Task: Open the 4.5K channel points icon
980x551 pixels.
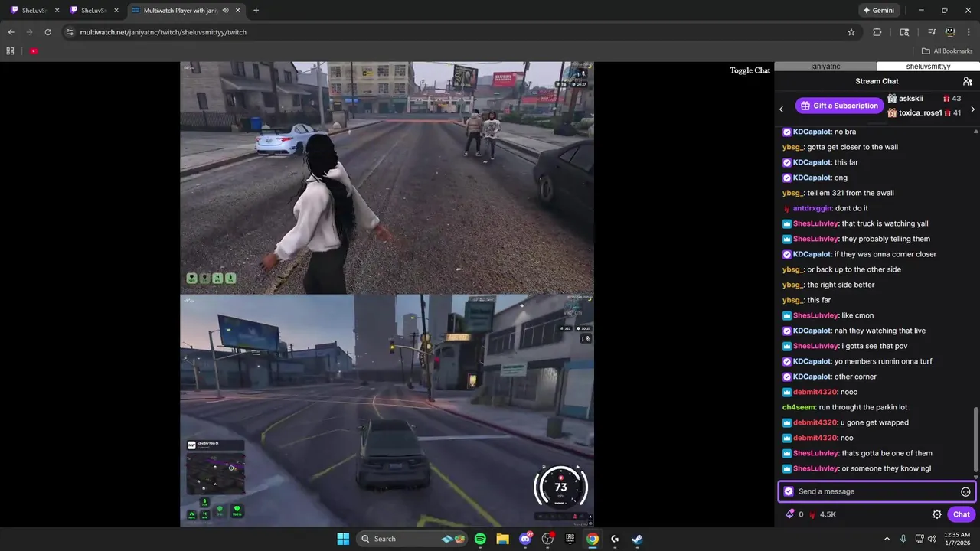Action: pos(812,514)
